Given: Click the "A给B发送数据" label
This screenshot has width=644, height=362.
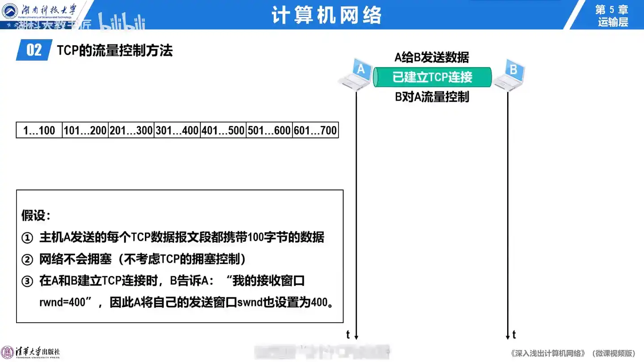Looking at the screenshot, I should [432, 57].
